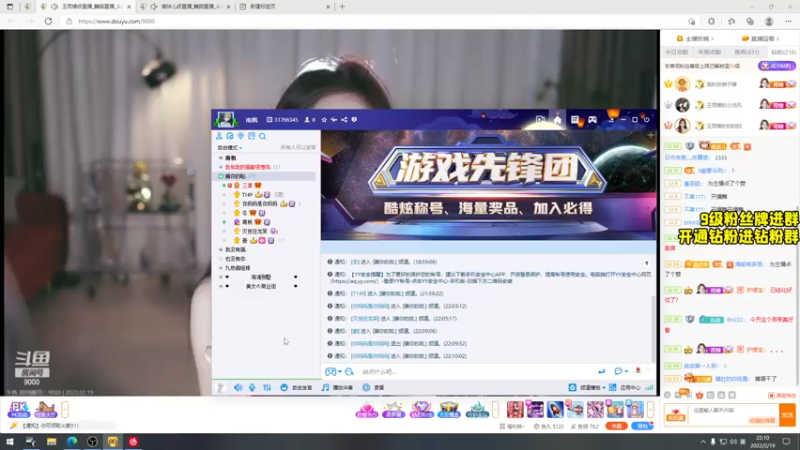
Task: Click the T149 username link in notifications
Action: (358, 294)
